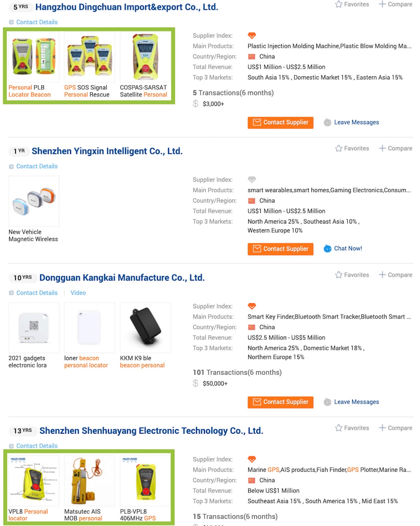Open Hangzhou Dingchuan Import&export company page
Image resolution: width=420 pixels, height=526 pixels.
(x=127, y=7)
